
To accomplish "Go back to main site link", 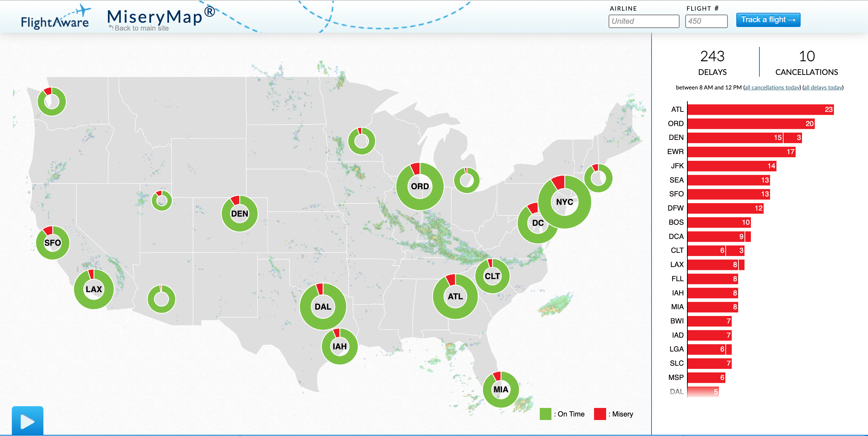I will click(x=139, y=28).
